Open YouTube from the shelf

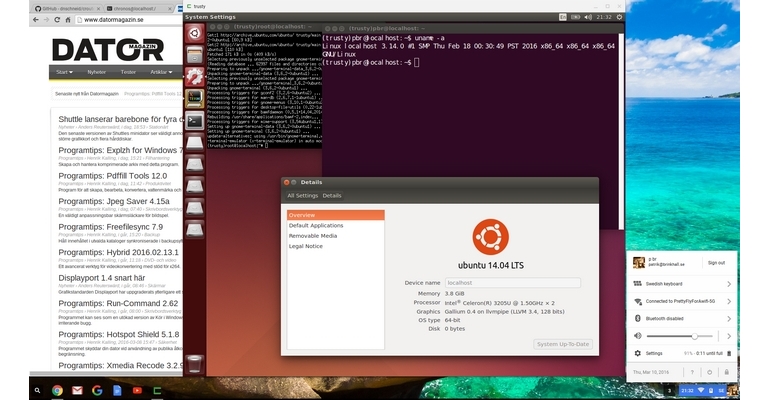tap(137, 391)
